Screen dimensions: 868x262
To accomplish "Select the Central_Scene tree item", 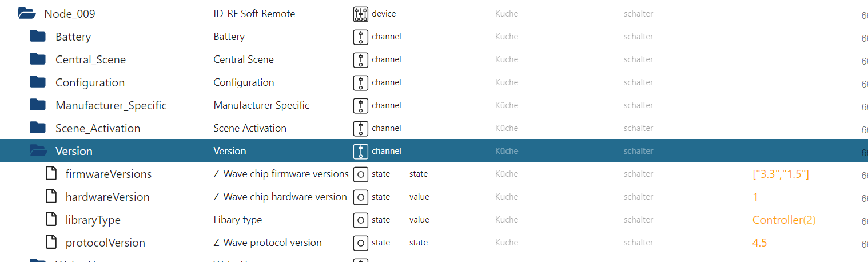I will coord(90,59).
